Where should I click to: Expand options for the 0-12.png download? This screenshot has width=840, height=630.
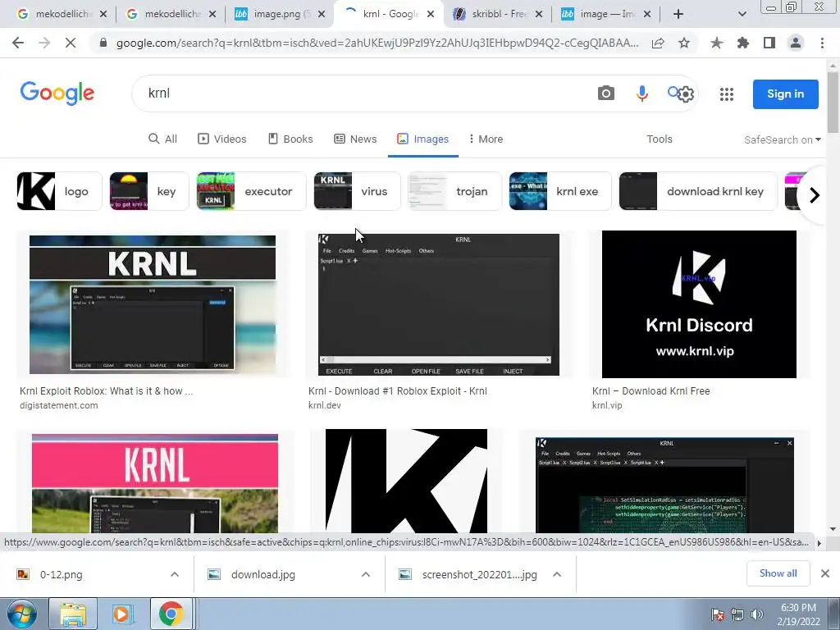point(175,574)
